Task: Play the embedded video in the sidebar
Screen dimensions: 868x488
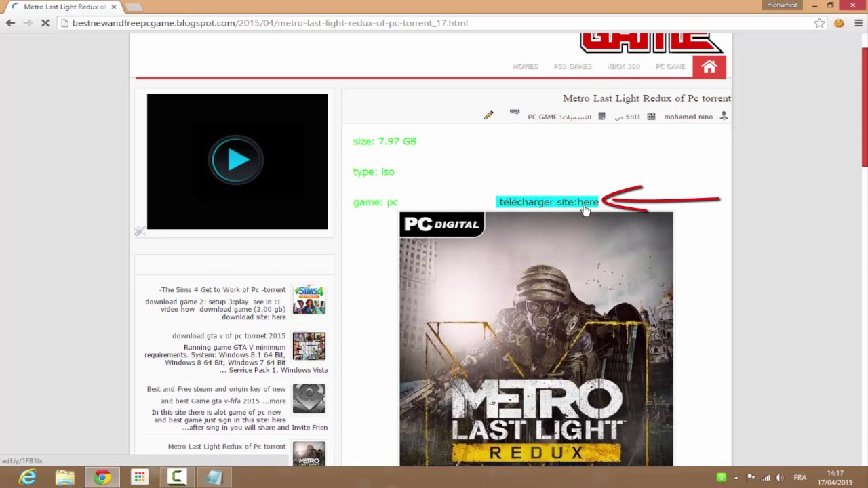Action: pyautogui.click(x=237, y=161)
